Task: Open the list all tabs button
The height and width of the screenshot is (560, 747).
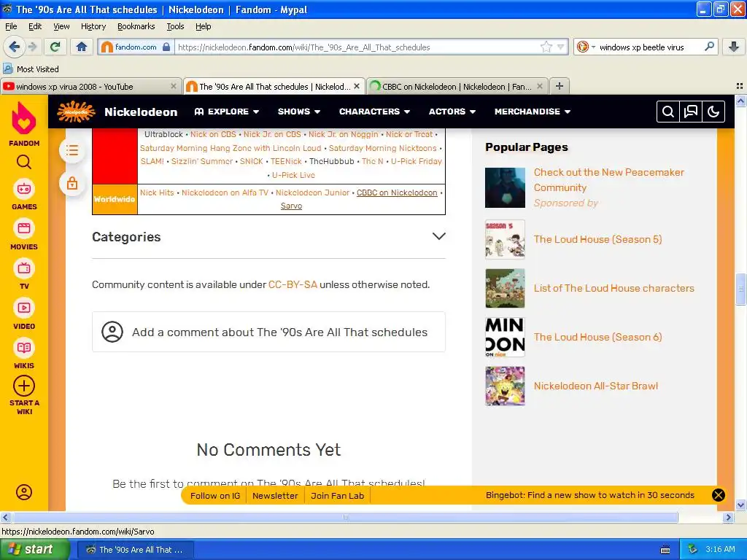Action: [x=740, y=86]
